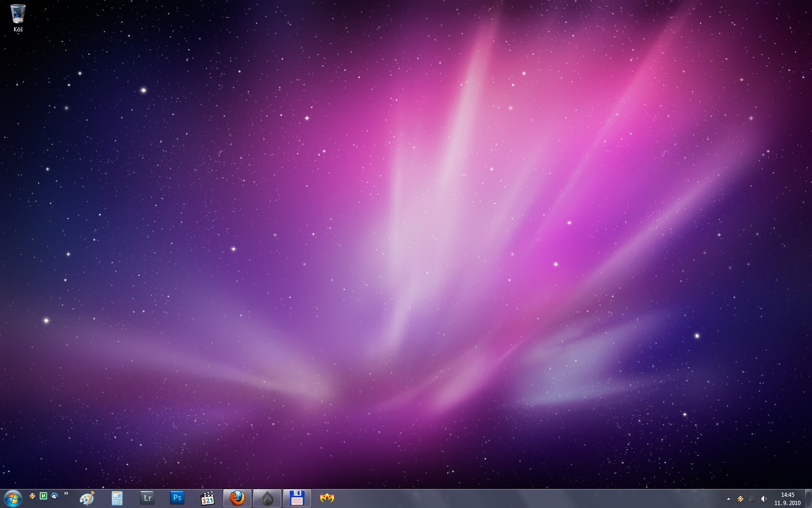Switch to the blue floppy disk app
Screen dimensions: 812x508
point(297,498)
